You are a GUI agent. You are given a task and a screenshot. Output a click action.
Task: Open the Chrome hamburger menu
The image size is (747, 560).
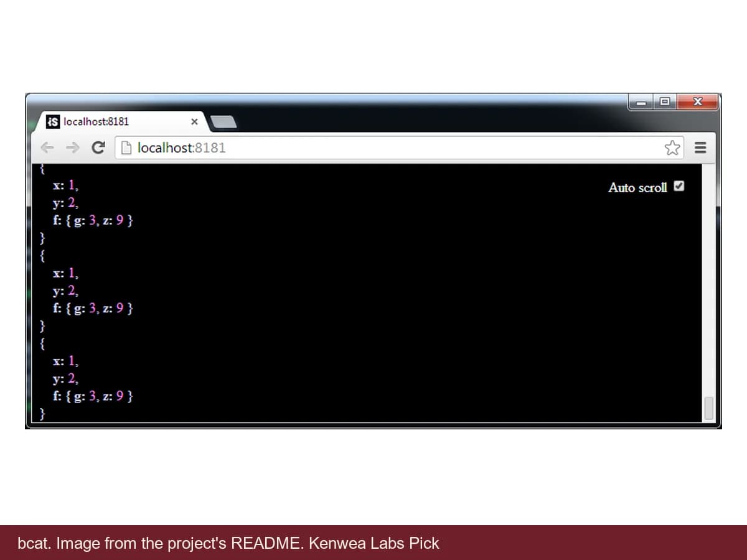(x=700, y=148)
